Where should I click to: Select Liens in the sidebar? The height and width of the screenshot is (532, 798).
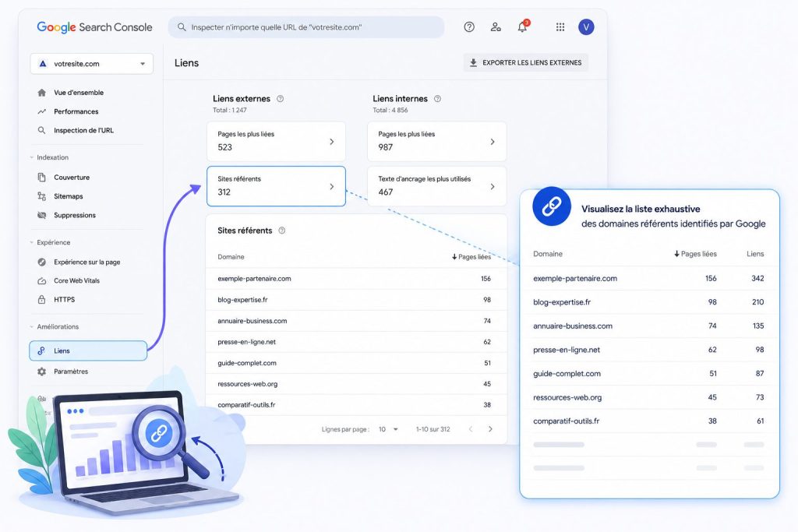(88, 351)
